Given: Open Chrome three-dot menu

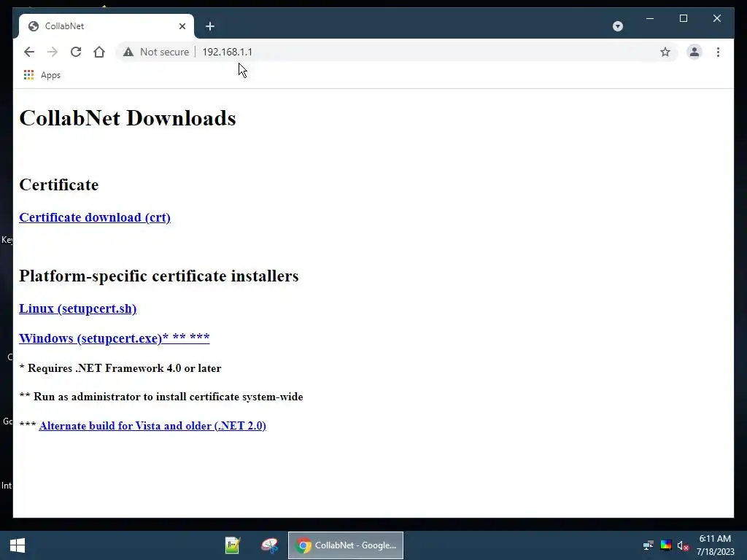Looking at the screenshot, I should click(x=718, y=52).
